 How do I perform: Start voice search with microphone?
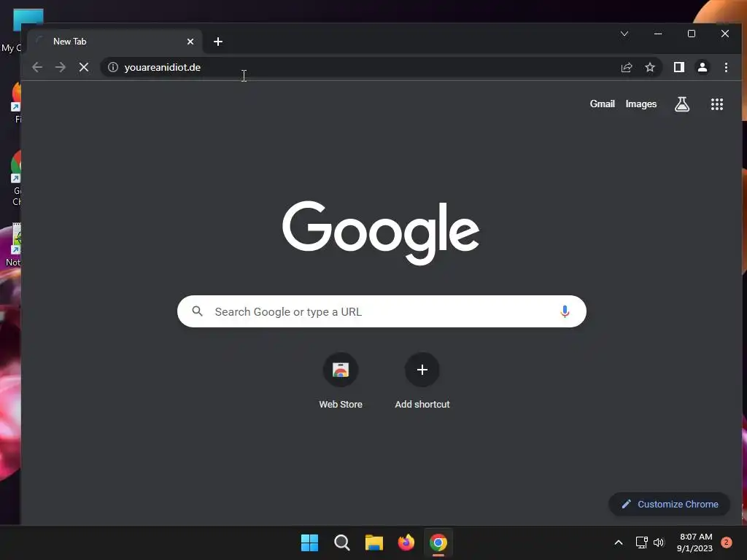pos(565,311)
